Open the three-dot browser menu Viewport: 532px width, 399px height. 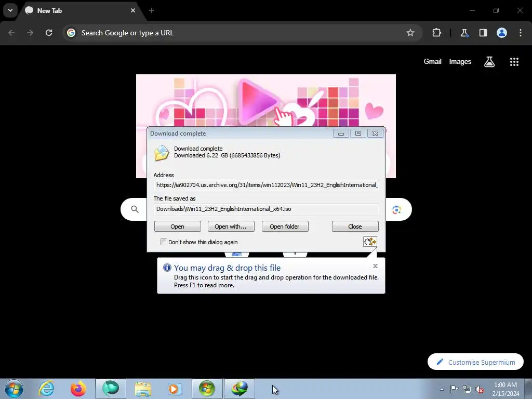tap(521, 33)
